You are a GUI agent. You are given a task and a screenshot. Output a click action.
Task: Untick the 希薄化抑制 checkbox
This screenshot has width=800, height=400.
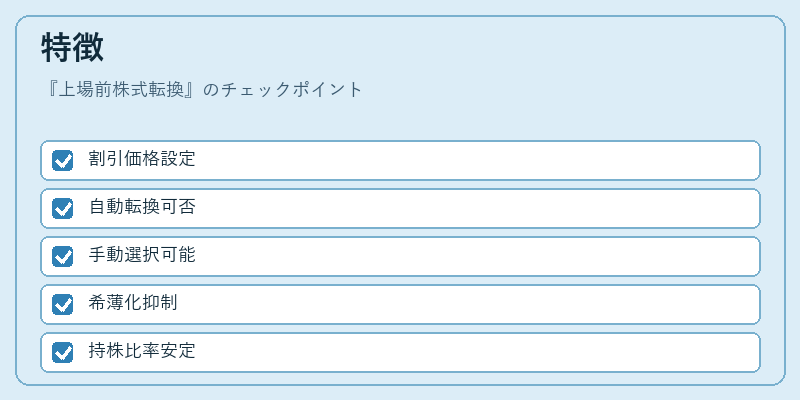[x=62, y=304]
